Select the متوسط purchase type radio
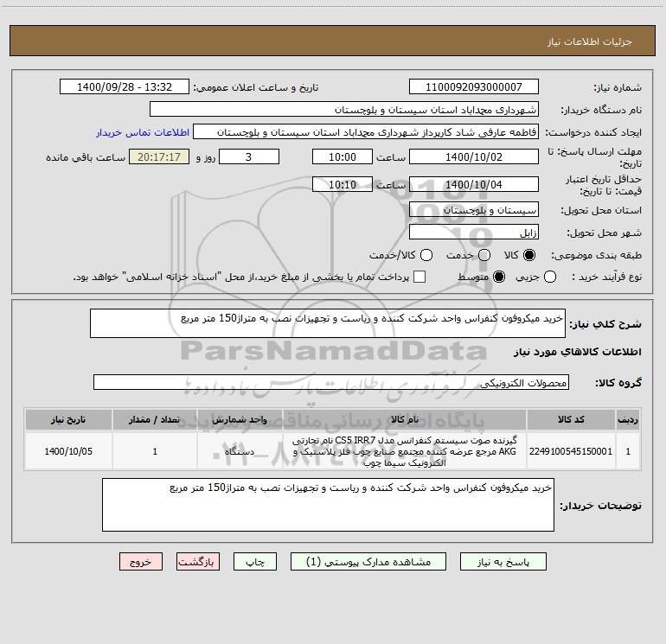 click(499, 277)
